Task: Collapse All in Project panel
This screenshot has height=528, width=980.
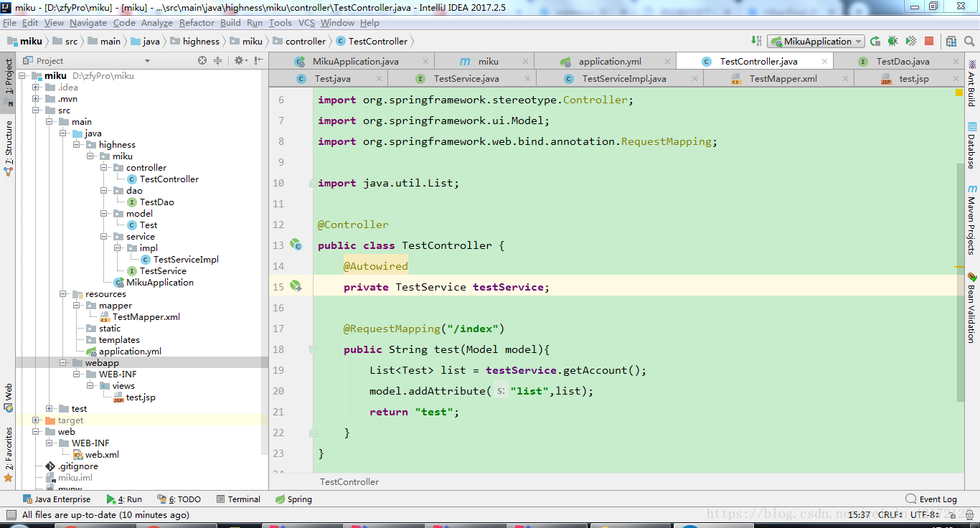Action: click(x=218, y=60)
